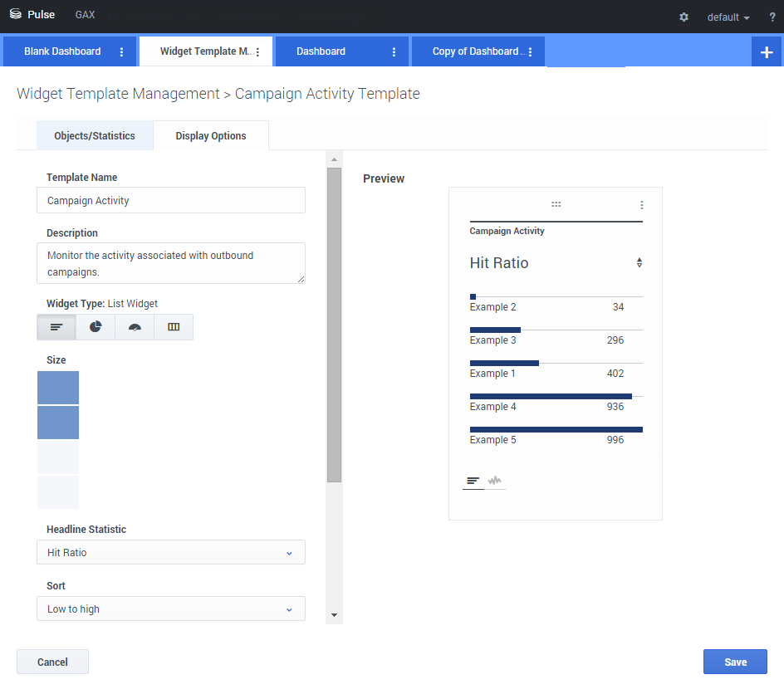This screenshot has height=699, width=784.
Task: Open Widget Template tab options menu
Action: [x=258, y=52]
